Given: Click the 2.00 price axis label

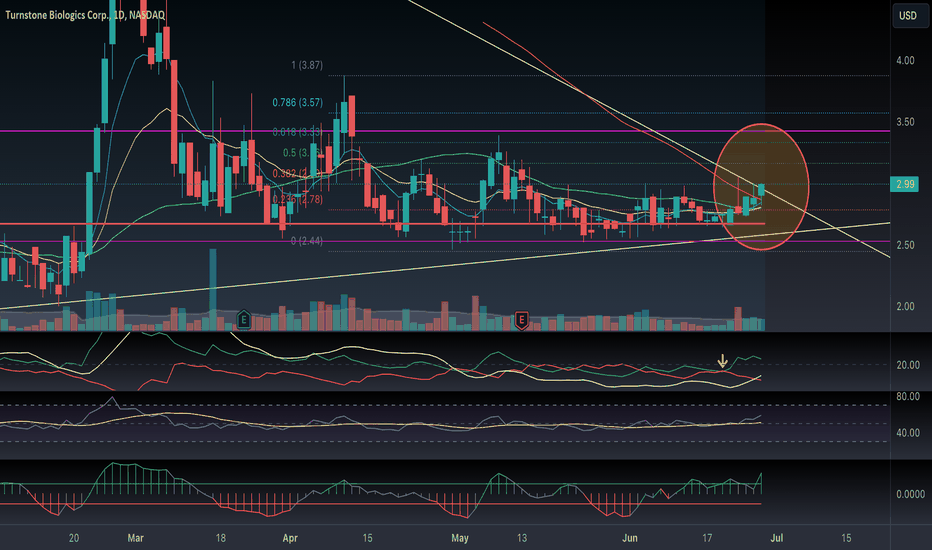Looking at the screenshot, I should [x=905, y=306].
